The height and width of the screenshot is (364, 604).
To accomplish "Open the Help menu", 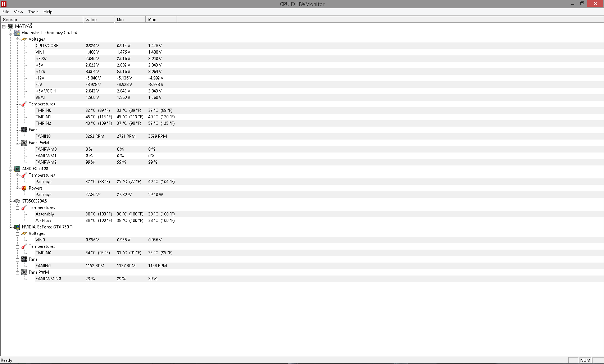I will (48, 12).
